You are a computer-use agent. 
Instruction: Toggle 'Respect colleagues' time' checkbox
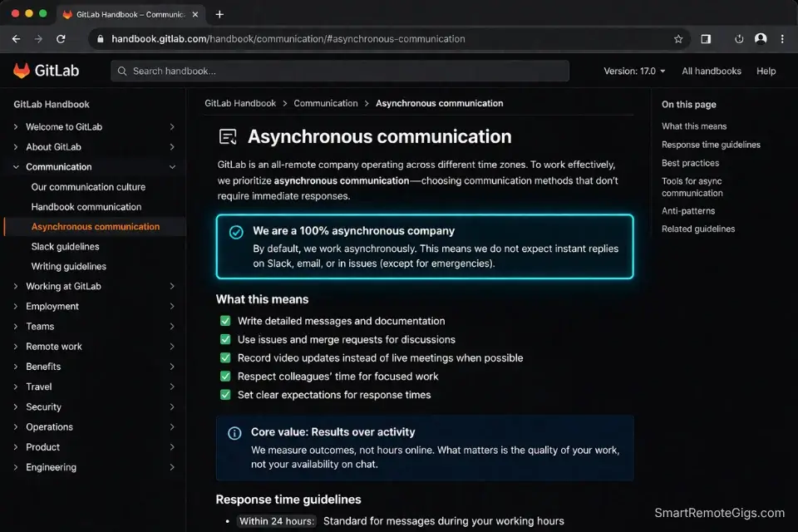click(225, 377)
